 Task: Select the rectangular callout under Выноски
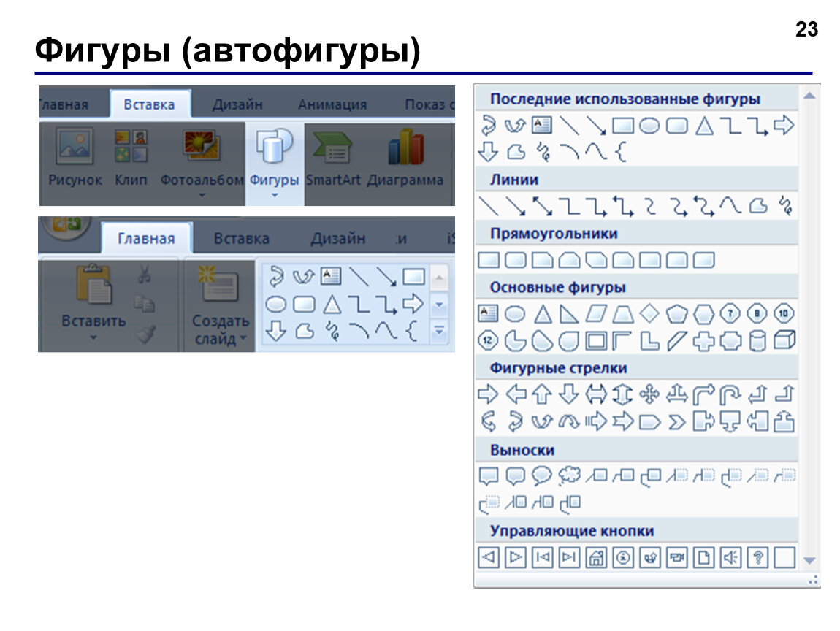(488, 475)
